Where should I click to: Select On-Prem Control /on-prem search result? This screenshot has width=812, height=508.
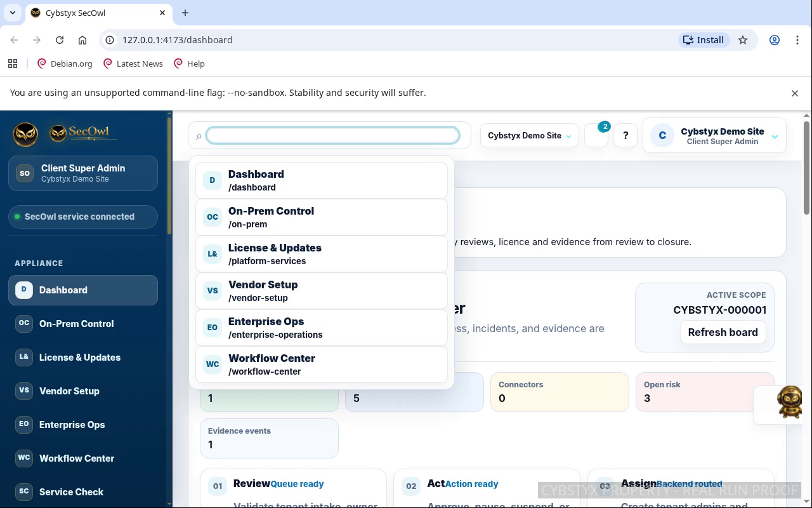(x=322, y=217)
